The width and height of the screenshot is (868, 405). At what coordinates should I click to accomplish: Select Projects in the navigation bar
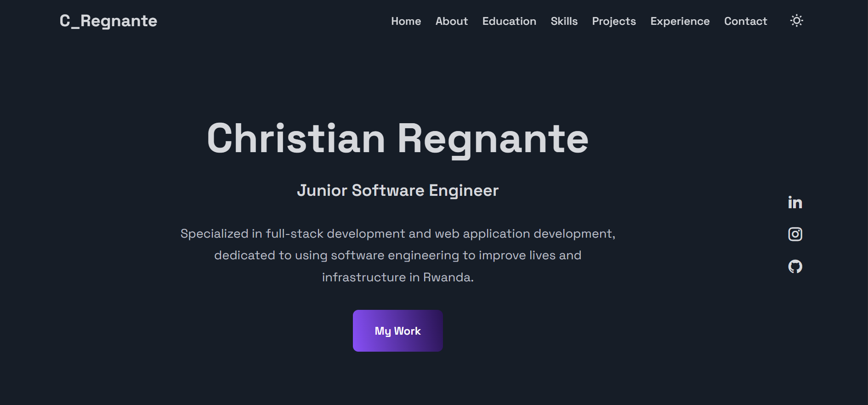pos(613,22)
